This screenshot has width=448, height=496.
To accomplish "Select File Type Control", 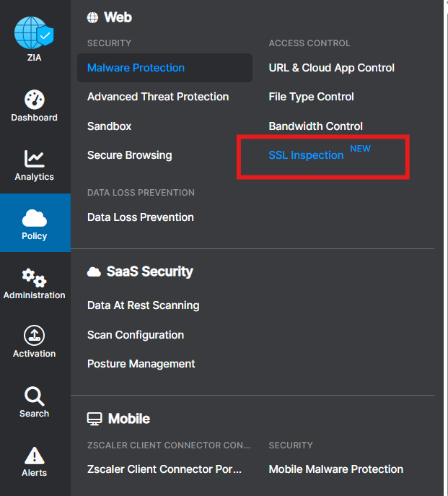I will tap(311, 97).
